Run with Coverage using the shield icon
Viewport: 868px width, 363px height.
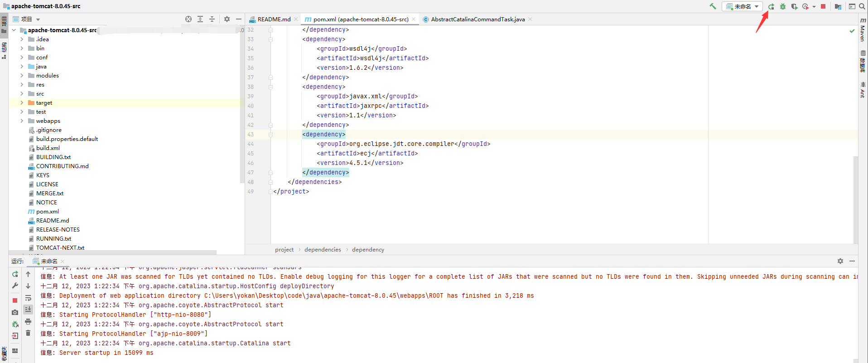[794, 6]
